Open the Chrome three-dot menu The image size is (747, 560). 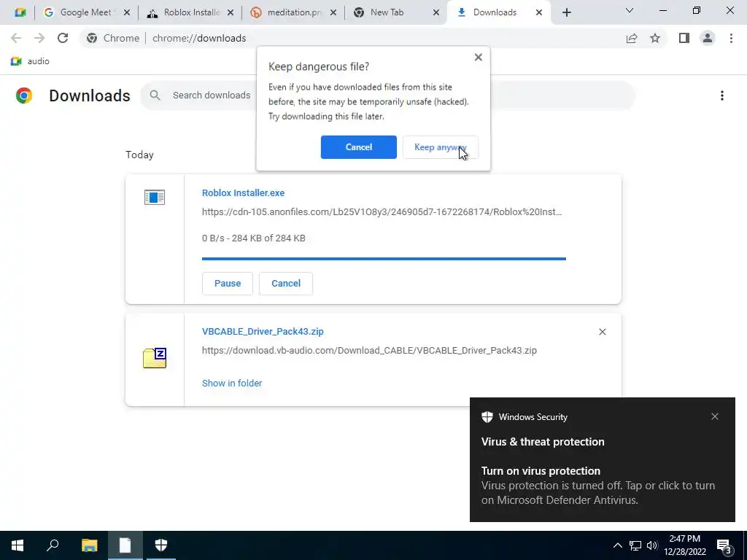[x=731, y=38]
